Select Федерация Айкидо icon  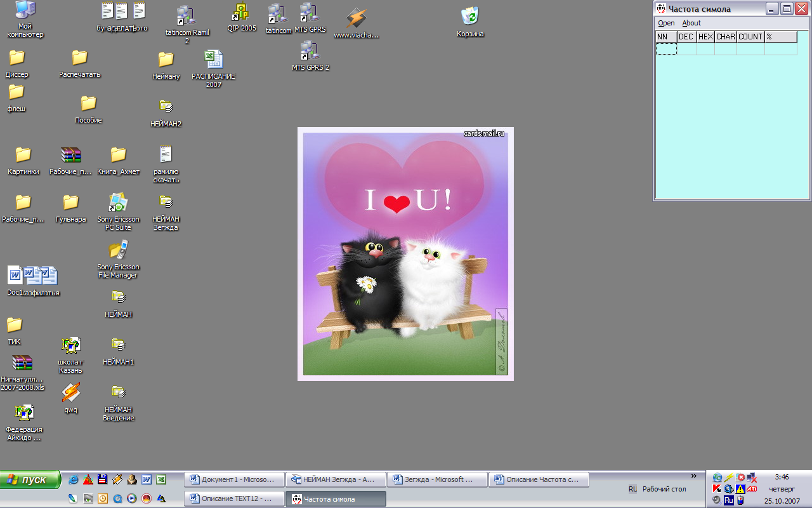(24, 422)
